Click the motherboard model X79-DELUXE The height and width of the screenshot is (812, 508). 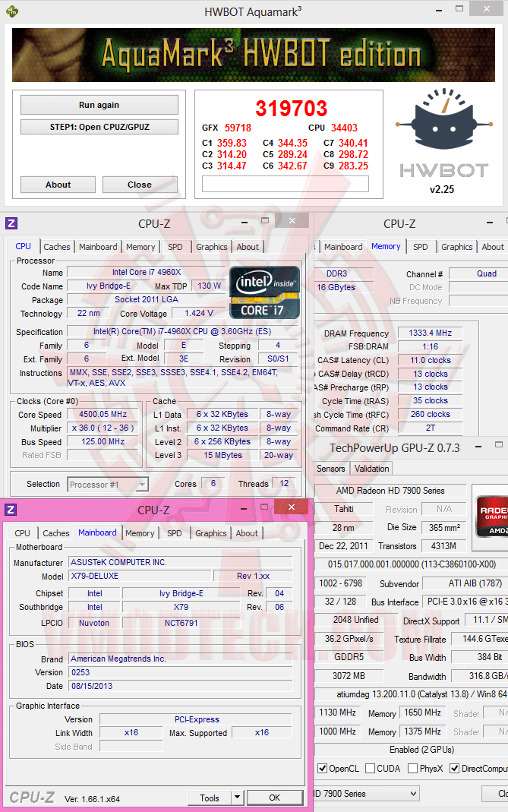tap(139, 576)
